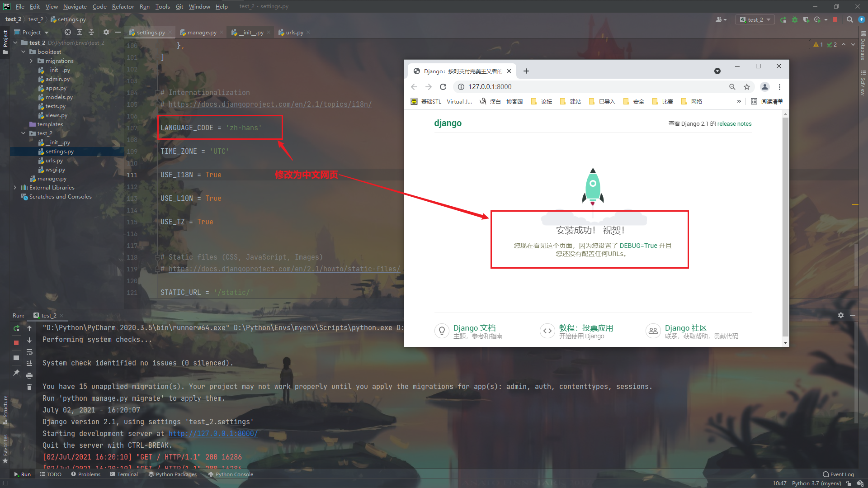Run test_2 with coverage

tap(806, 19)
